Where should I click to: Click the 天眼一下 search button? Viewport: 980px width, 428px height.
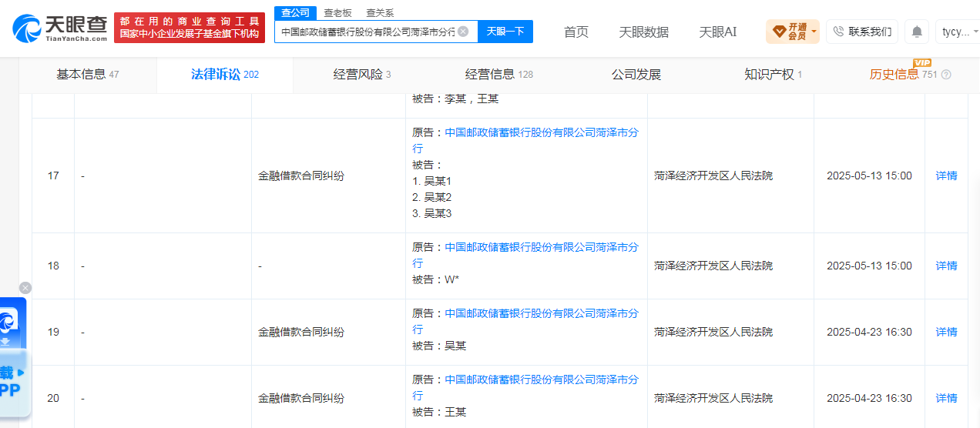505,32
